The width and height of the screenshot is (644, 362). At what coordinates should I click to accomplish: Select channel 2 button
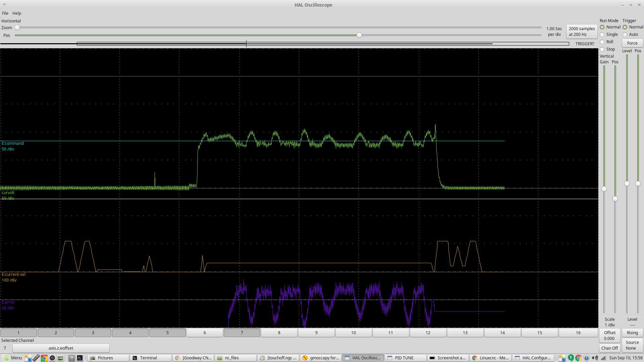[56, 333]
